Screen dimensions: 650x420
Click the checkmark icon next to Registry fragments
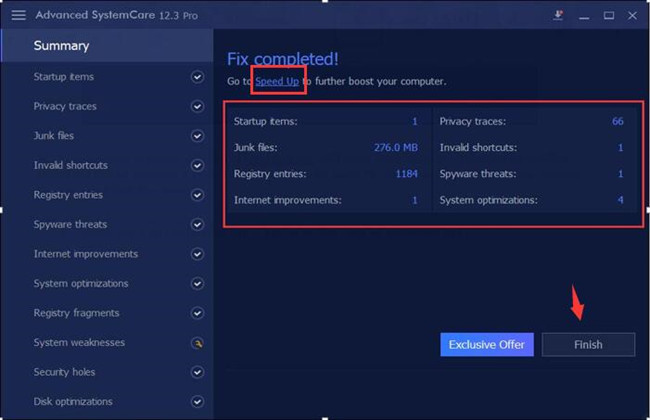click(x=197, y=313)
